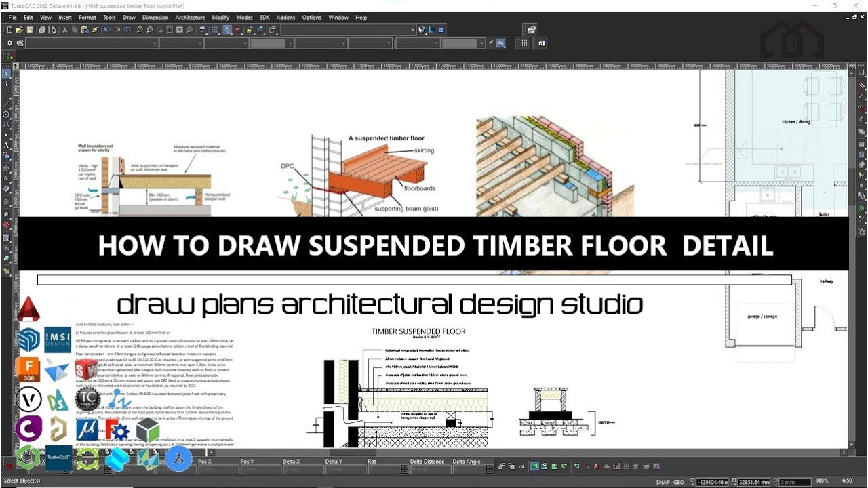Viewport: 868px width, 488px height.
Task: Toggle GEO in the status bar
Action: (678, 482)
